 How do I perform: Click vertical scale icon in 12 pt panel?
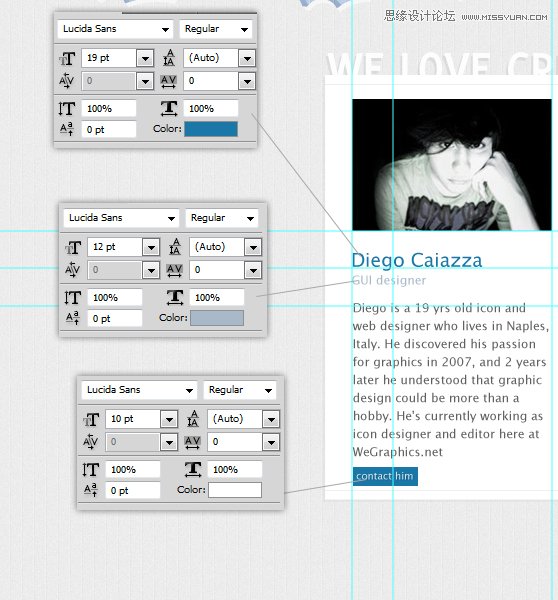(x=73, y=298)
